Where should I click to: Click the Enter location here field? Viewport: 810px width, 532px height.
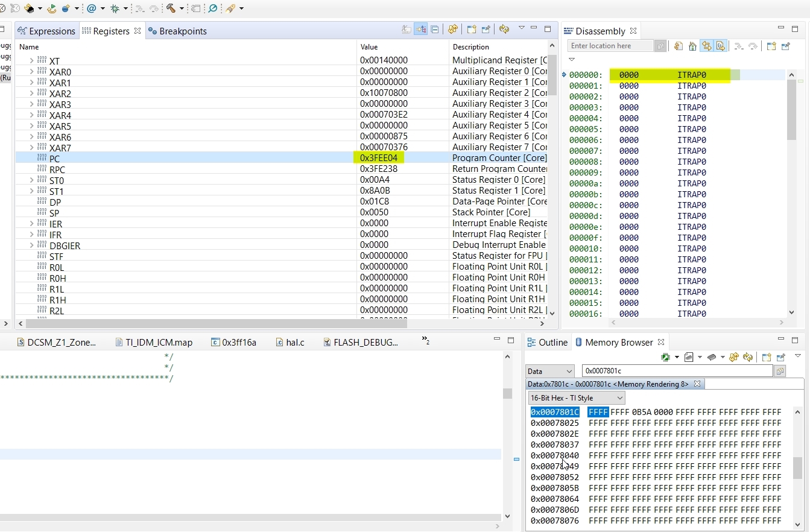pos(610,46)
